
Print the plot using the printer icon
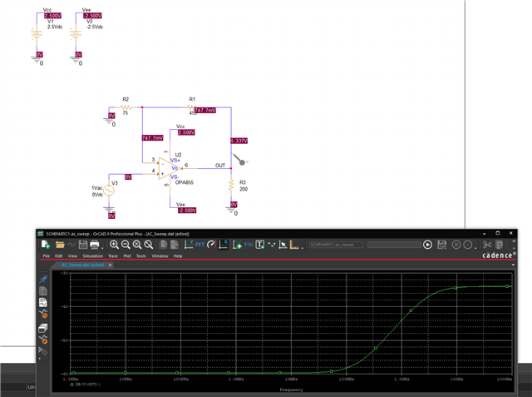94,245
